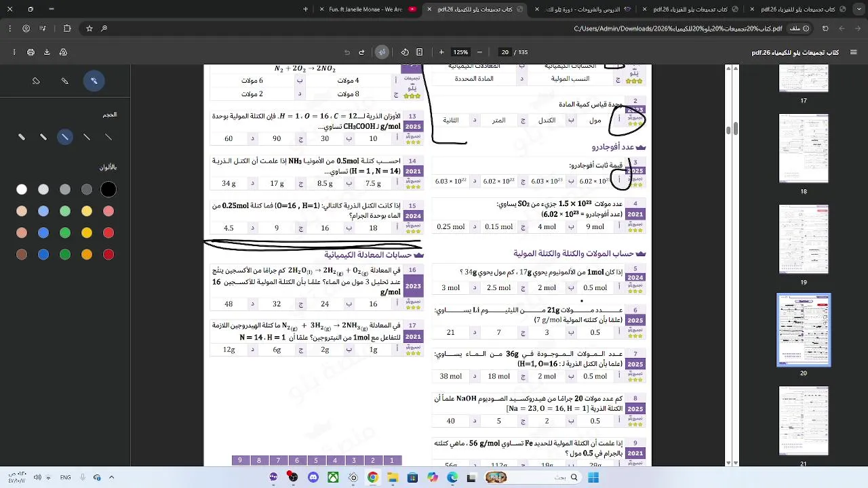Click the address bar file URL
Image resolution: width=868 pixels, height=488 pixels.
(678, 28)
